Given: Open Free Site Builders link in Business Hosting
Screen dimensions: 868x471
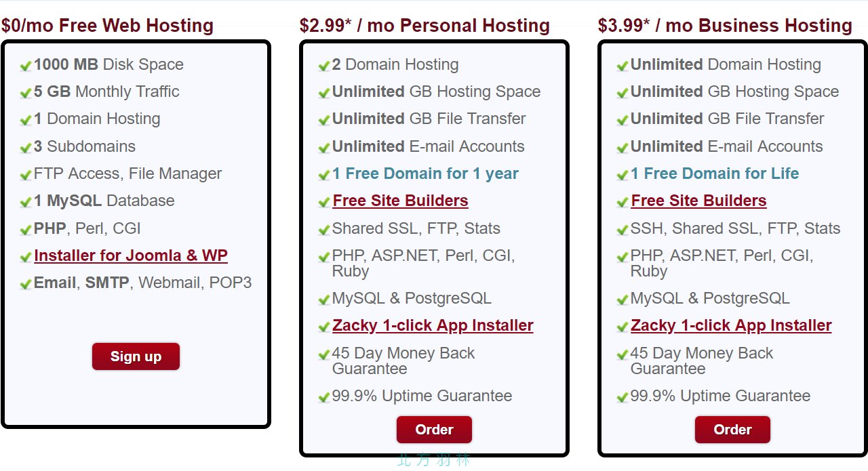Looking at the screenshot, I should coord(698,201).
